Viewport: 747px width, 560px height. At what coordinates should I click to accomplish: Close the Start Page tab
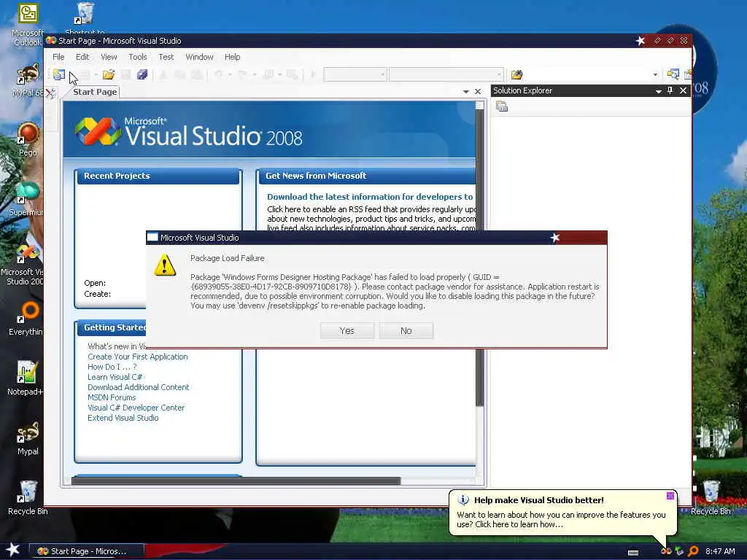coord(478,91)
